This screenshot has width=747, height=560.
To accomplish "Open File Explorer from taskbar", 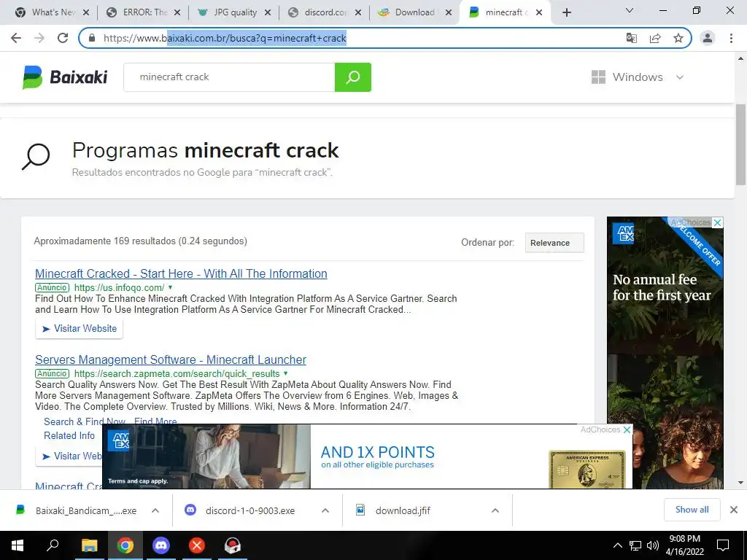I will coord(89,545).
